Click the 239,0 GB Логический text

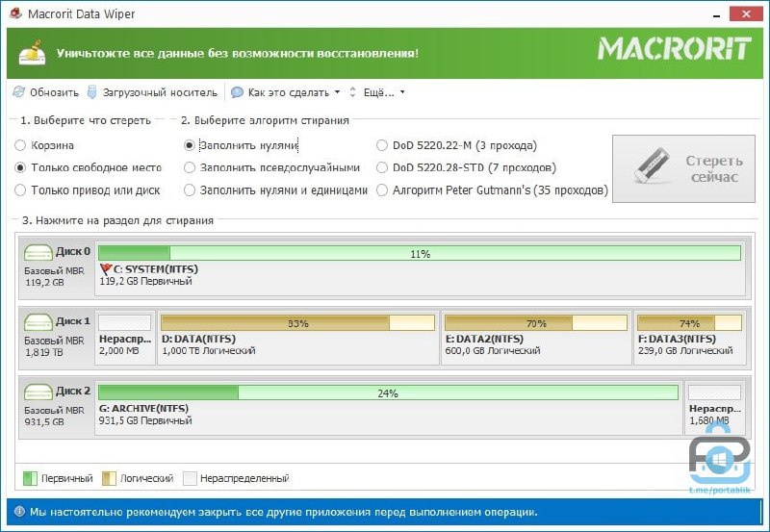[685, 351]
